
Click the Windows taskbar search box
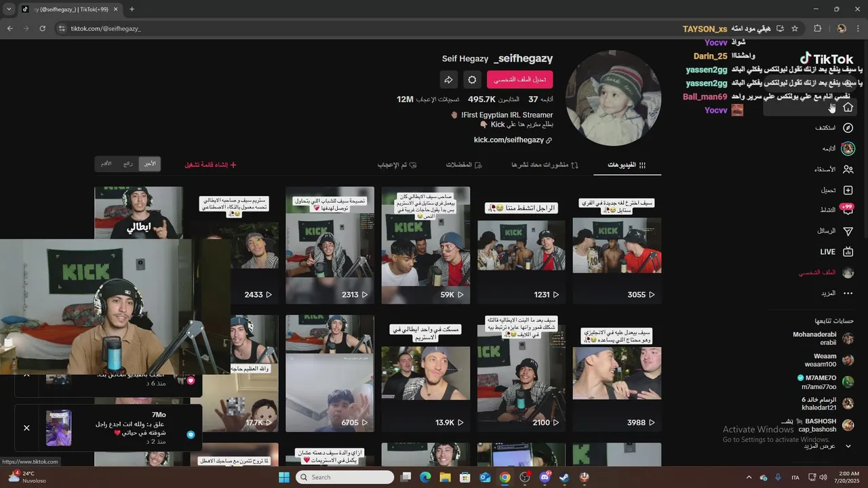pos(344,477)
